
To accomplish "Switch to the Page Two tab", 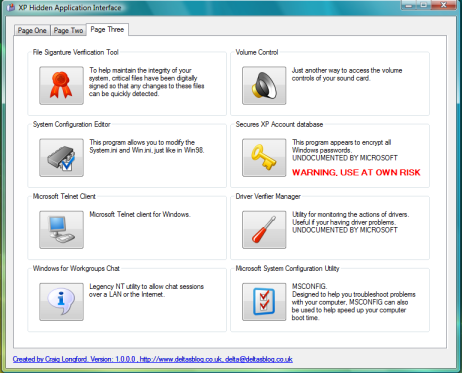I will (x=68, y=30).
